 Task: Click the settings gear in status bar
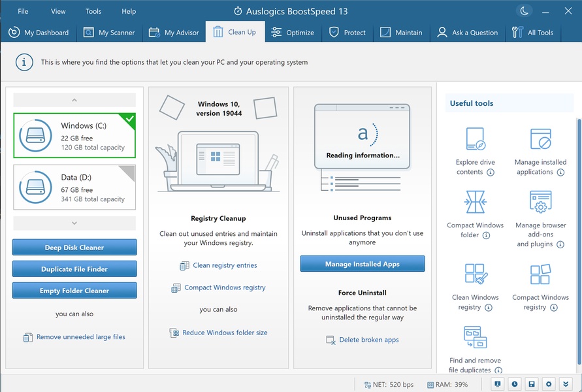pos(549,384)
